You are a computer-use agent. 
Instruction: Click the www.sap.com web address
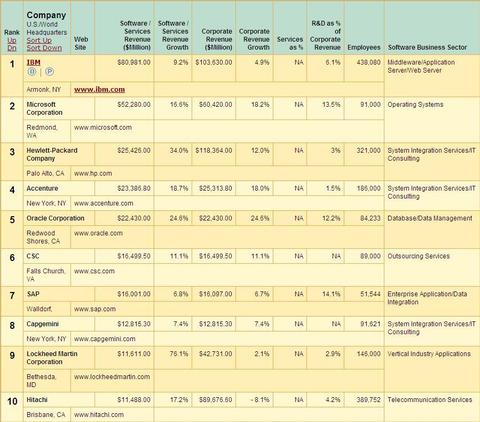tap(95, 309)
